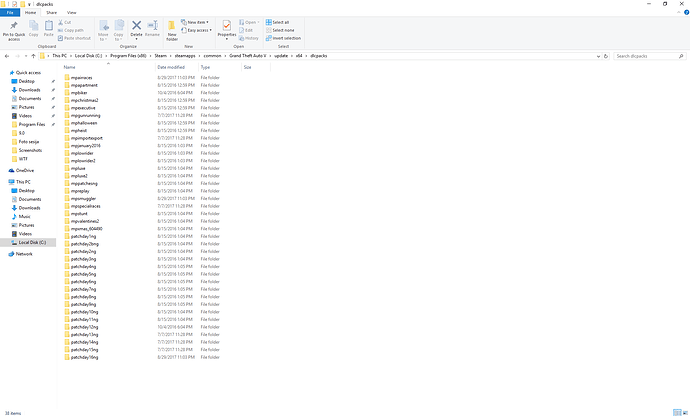Click the Delete ribbon icon
The width and height of the screenshot is (690, 416).
136,26
